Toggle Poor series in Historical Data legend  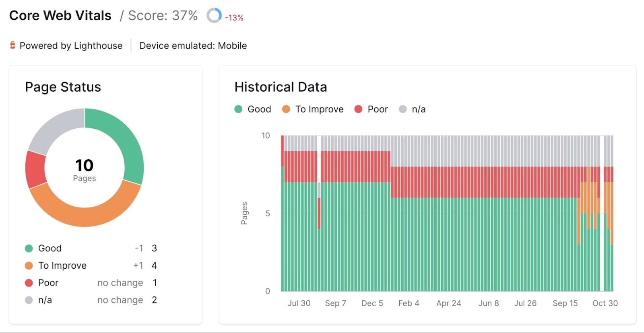tap(371, 109)
